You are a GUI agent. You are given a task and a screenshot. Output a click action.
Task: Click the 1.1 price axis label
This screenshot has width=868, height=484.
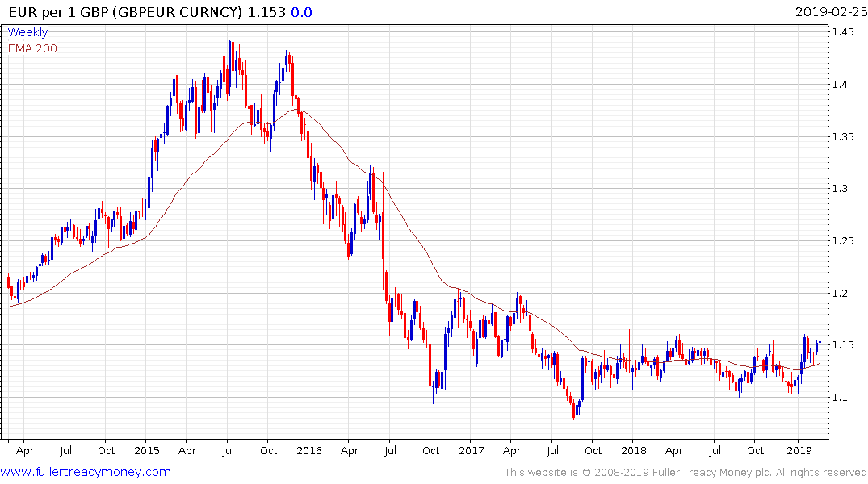[x=841, y=397]
